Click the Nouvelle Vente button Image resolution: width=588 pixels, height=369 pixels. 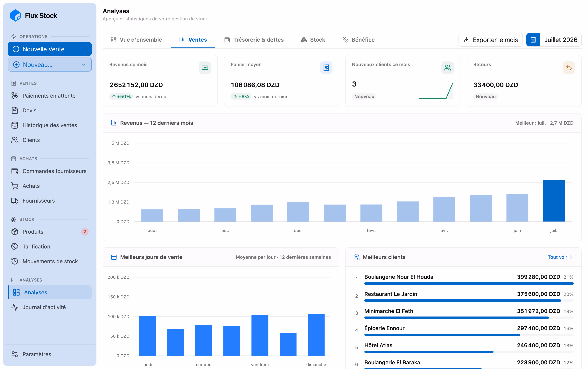50,49
